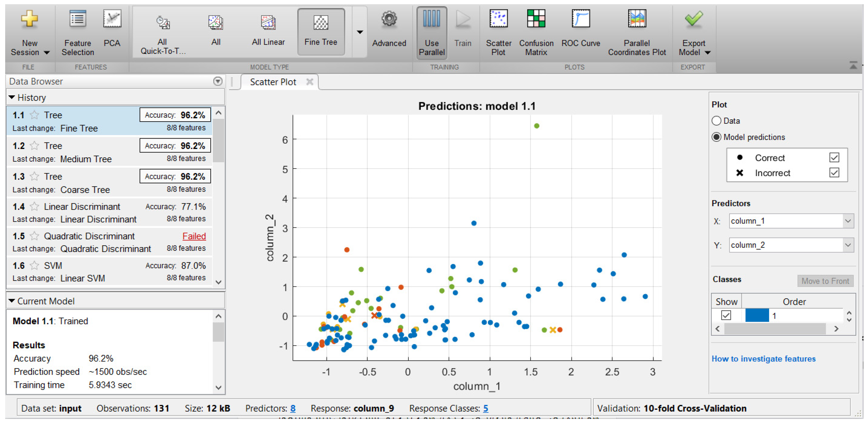Collapse the History section
Screen dimensions: 868x425
[x=12, y=98]
